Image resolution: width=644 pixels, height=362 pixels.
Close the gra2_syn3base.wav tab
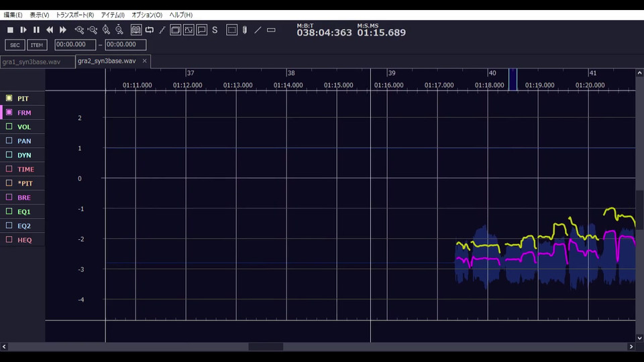(145, 61)
